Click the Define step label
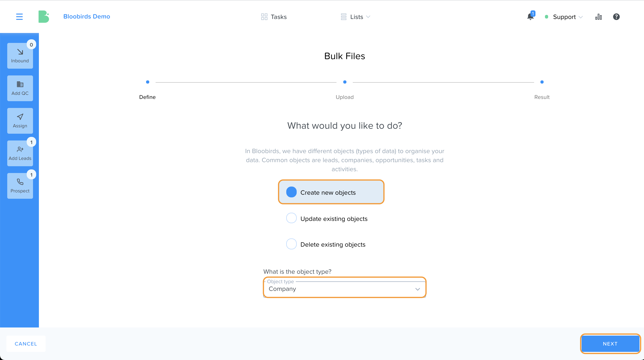This screenshot has height=360, width=644. point(147,97)
